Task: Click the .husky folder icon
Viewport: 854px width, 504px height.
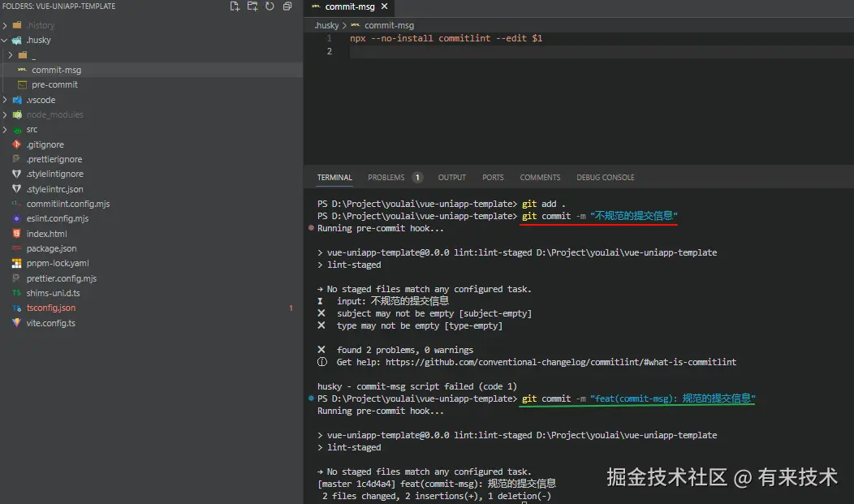Action: (x=17, y=41)
